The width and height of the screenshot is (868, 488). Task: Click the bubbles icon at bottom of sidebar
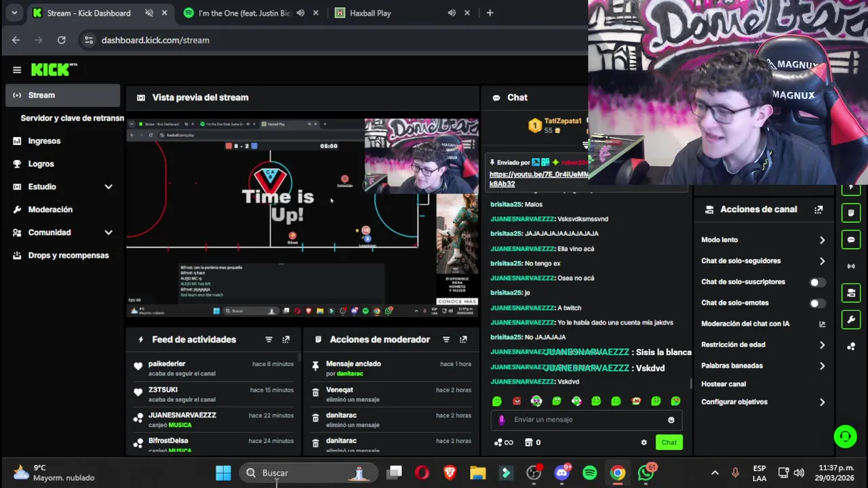[x=851, y=346]
